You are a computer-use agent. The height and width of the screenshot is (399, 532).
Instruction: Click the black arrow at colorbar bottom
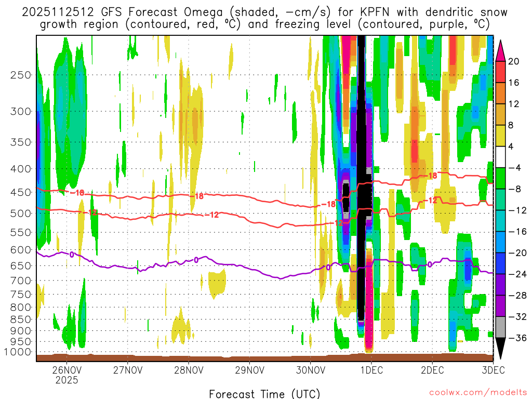[x=500, y=349]
